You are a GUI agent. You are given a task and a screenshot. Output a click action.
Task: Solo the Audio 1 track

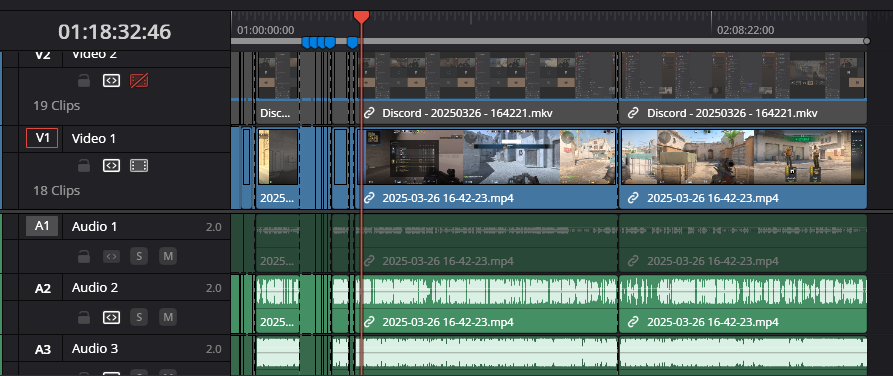pyautogui.click(x=138, y=256)
